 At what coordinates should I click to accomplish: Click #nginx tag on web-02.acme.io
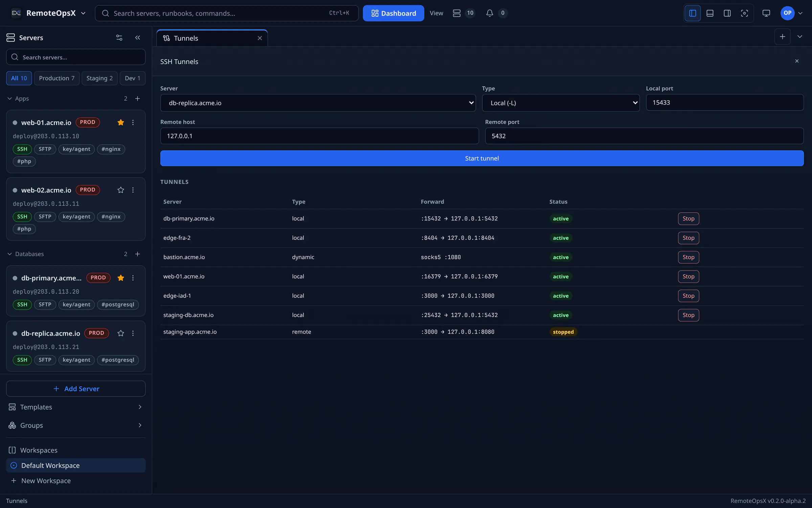coord(111,217)
